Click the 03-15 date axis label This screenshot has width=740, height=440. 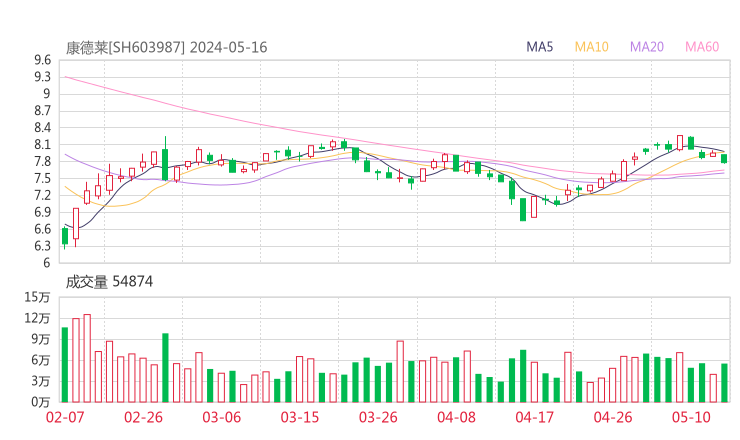300,417
